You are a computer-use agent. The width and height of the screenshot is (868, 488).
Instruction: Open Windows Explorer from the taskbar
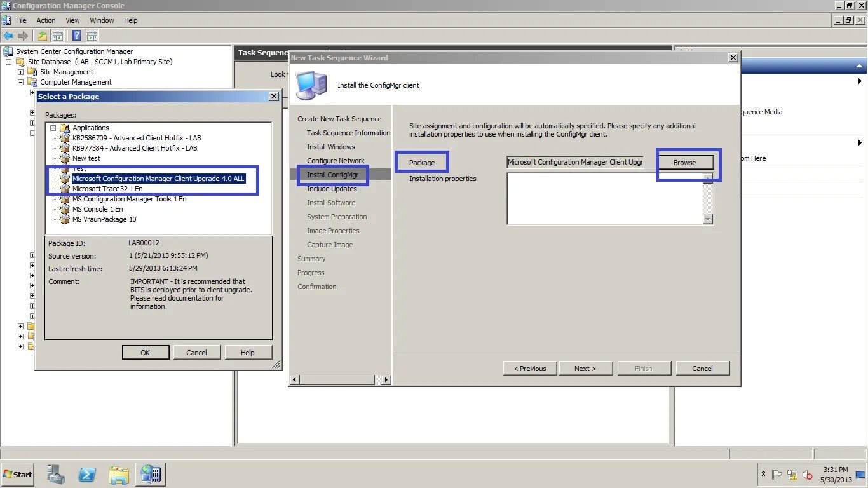119,475
